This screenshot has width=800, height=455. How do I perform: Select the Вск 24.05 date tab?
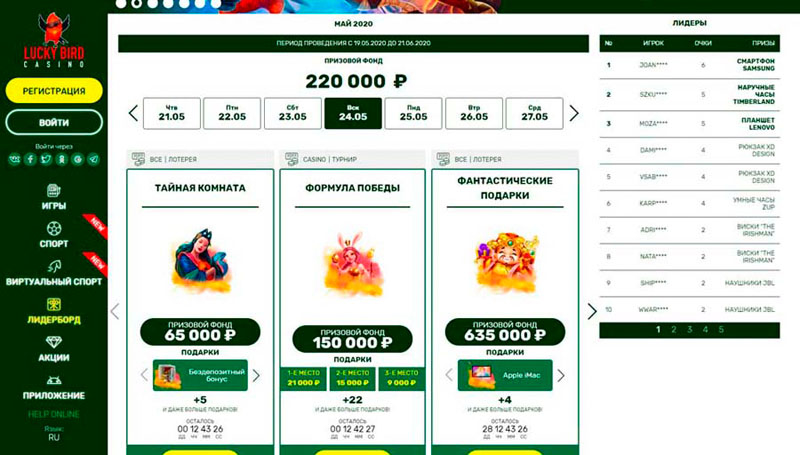pos(353,113)
